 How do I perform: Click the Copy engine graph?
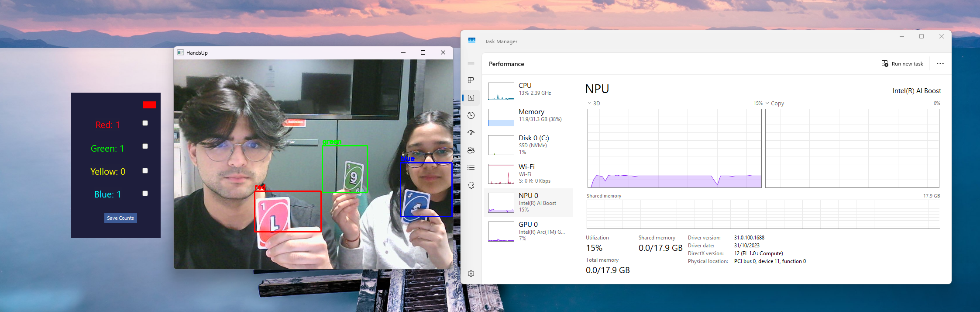[852, 149]
